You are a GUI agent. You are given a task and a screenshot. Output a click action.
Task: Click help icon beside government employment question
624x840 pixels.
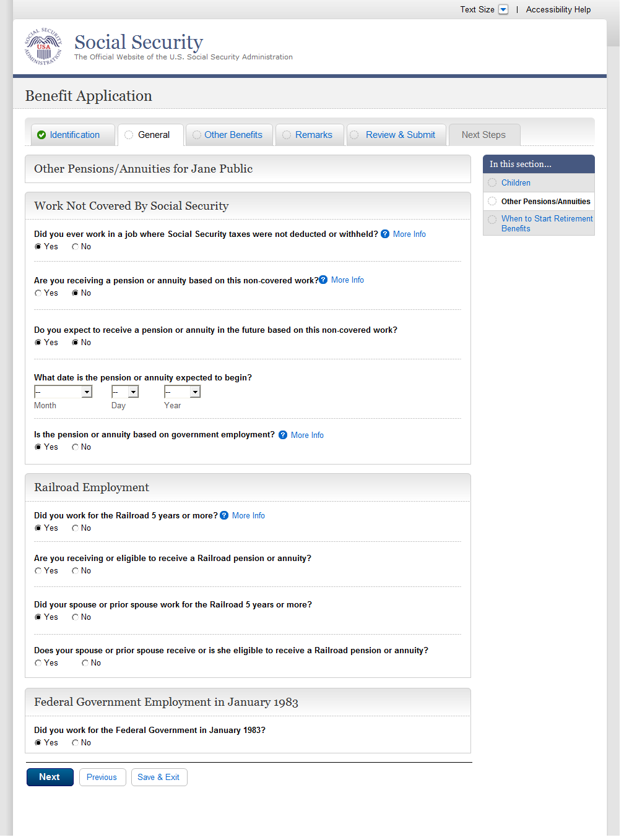(283, 435)
